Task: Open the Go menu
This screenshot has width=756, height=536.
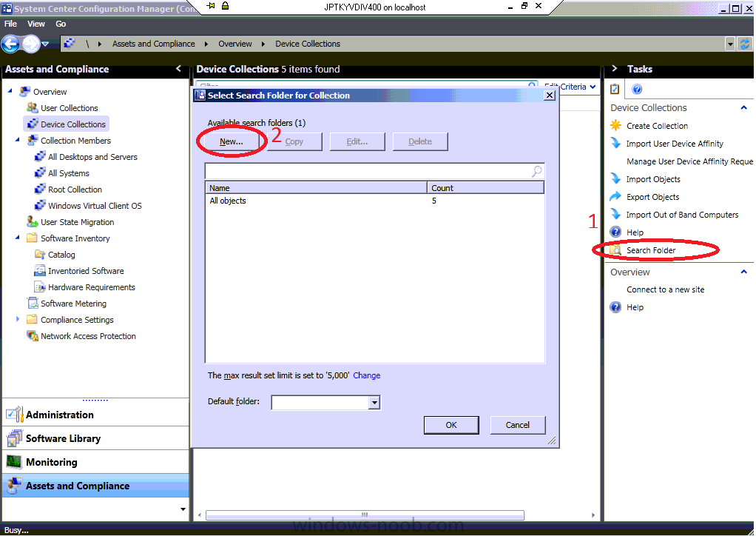Action: [x=61, y=24]
